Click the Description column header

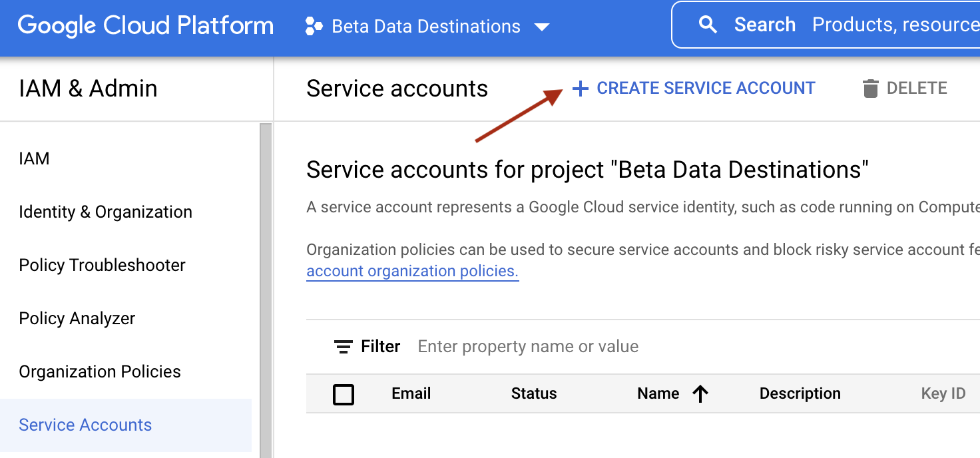(800, 393)
